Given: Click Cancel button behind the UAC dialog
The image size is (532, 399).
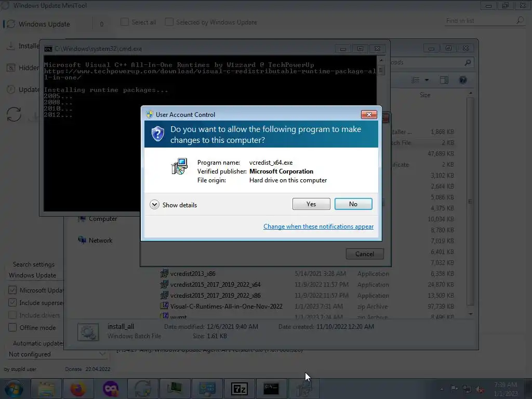Looking at the screenshot, I should click(365, 254).
